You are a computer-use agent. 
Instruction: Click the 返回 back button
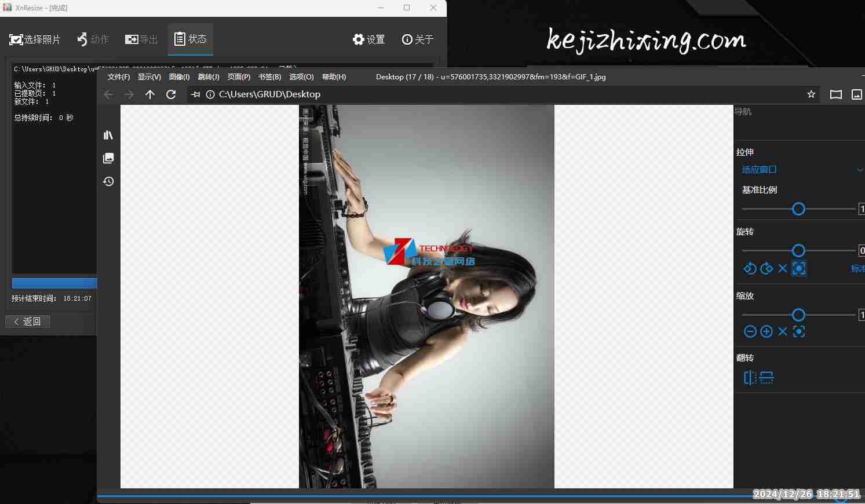click(28, 322)
